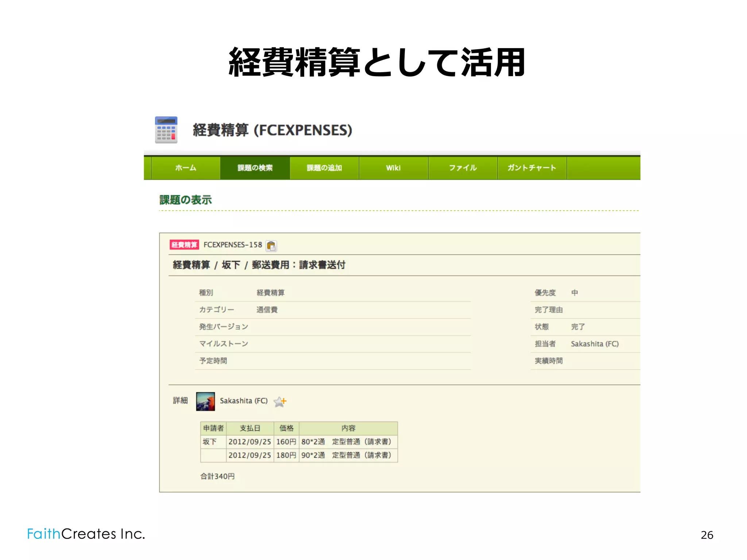Click the status value 完了
This screenshot has height=560, width=747.
point(578,326)
